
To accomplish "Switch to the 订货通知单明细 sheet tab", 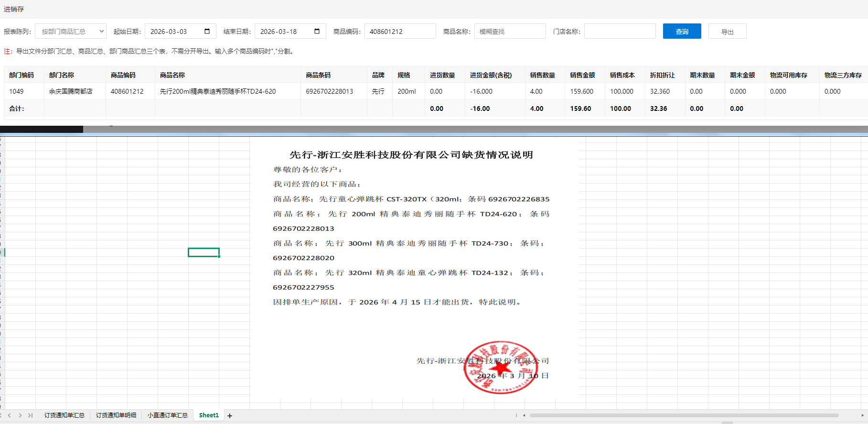I will tap(116, 415).
